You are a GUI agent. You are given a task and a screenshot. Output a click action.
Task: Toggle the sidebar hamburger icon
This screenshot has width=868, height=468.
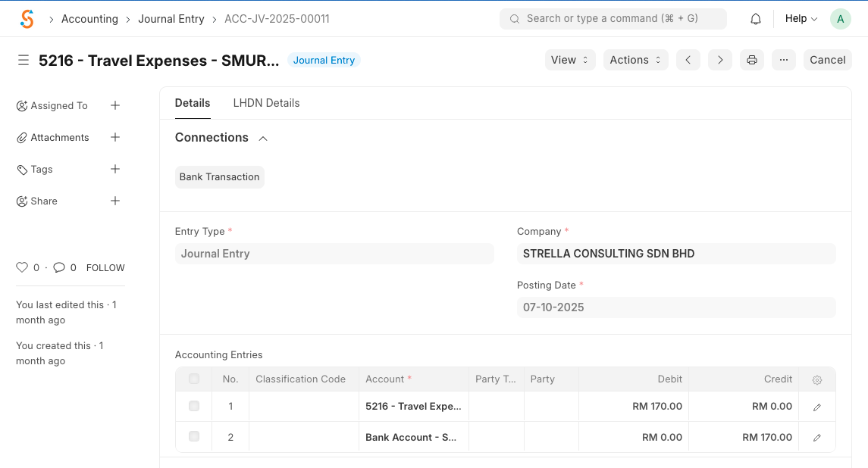[24, 60]
